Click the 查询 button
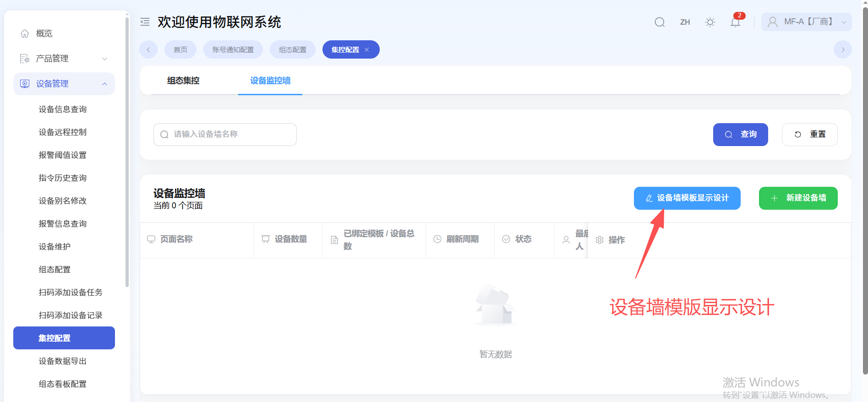 tap(740, 135)
